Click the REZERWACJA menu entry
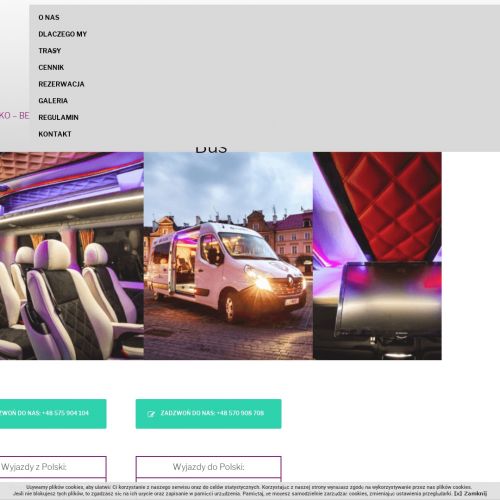Image resolution: width=500 pixels, height=500 pixels. pos(61,84)
